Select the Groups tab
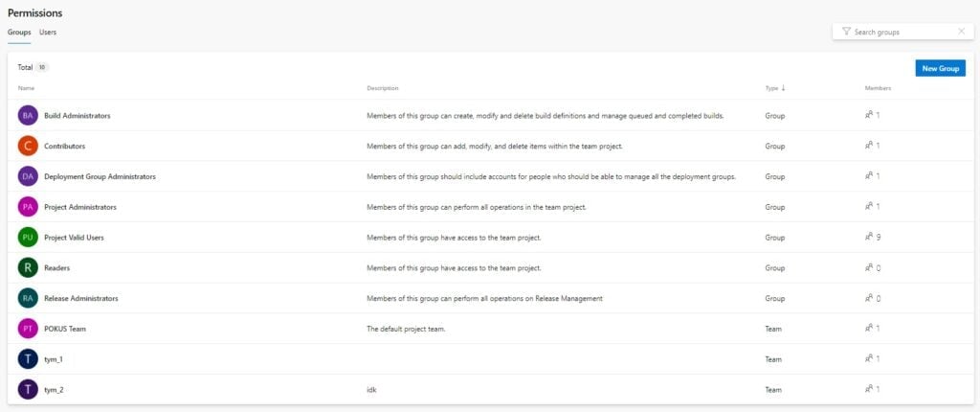 pyautogui.click(x=19, y=32)
